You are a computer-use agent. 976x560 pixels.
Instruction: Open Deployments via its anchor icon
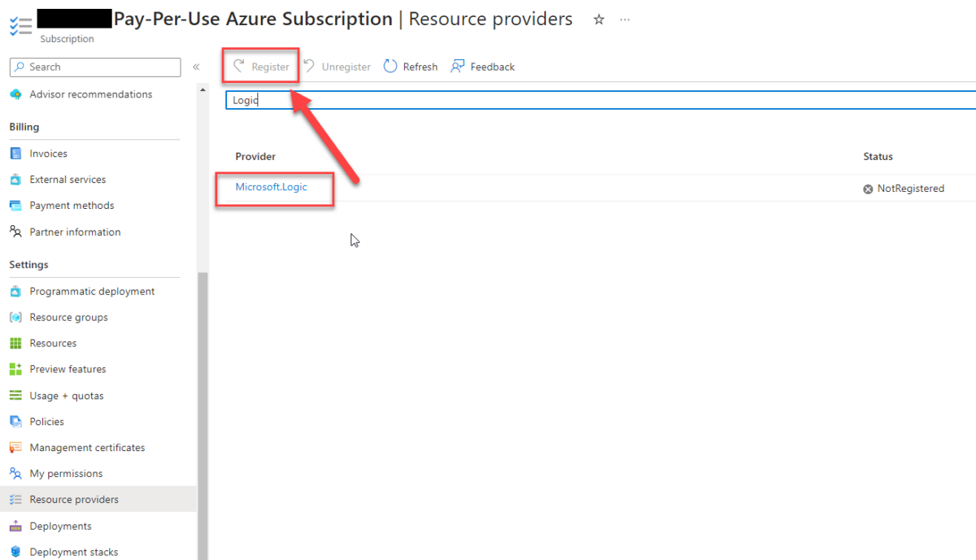(16, 526)
